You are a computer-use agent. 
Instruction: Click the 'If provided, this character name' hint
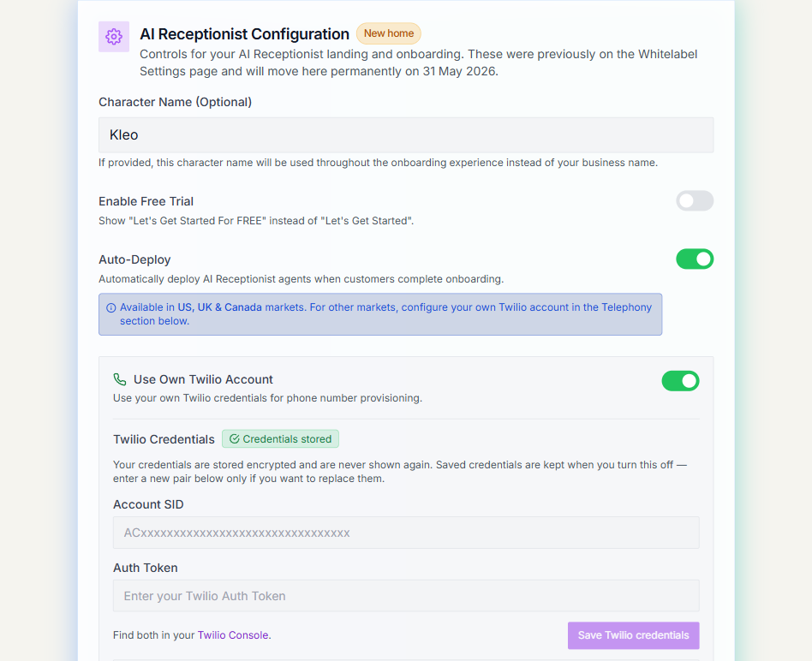[378, 163]
